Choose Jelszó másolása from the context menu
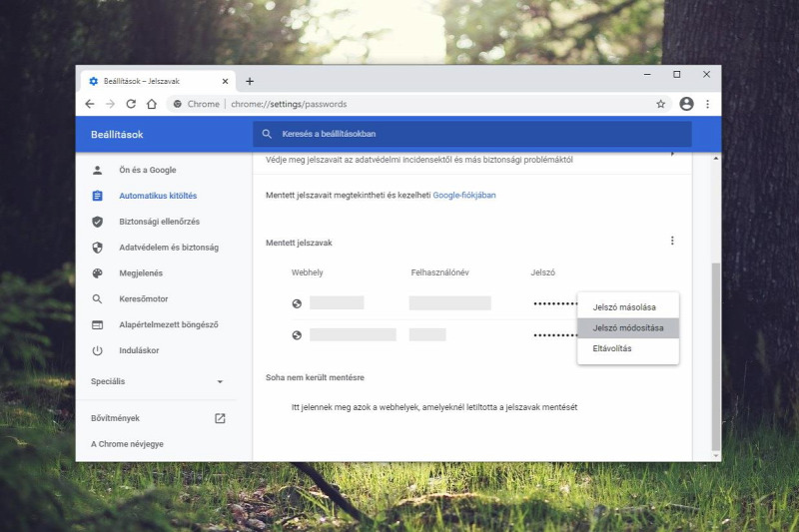The width and height of the screenshot is (799, 532). [628, 307]
